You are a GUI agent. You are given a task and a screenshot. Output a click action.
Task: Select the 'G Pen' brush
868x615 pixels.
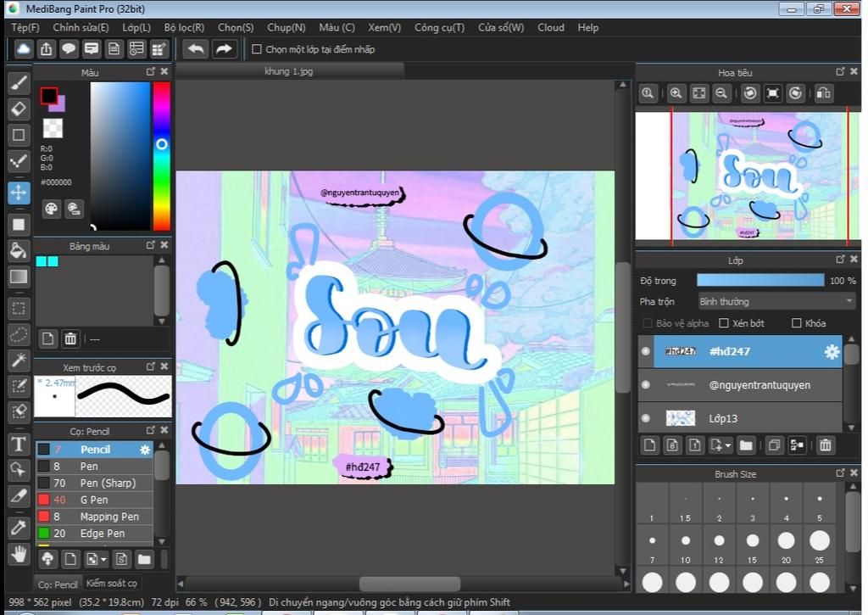point(95,500)
